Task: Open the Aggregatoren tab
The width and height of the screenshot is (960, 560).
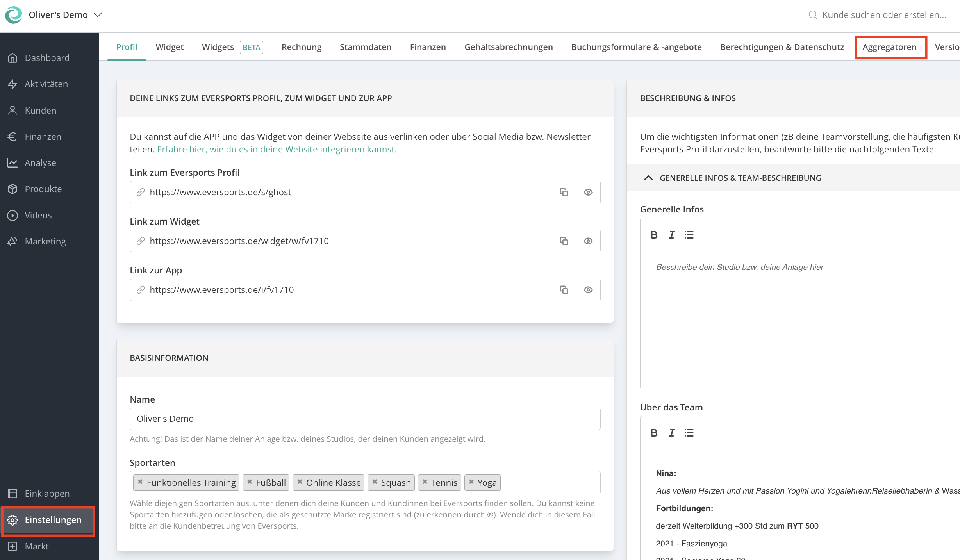Action: coord(890,47)
